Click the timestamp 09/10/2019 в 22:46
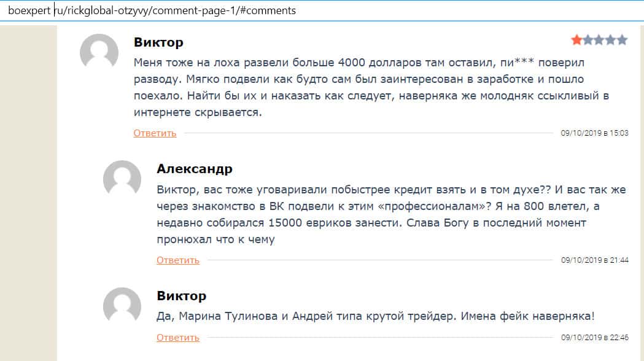The width and height of the screenshot is (644, 361). point(594,338)
